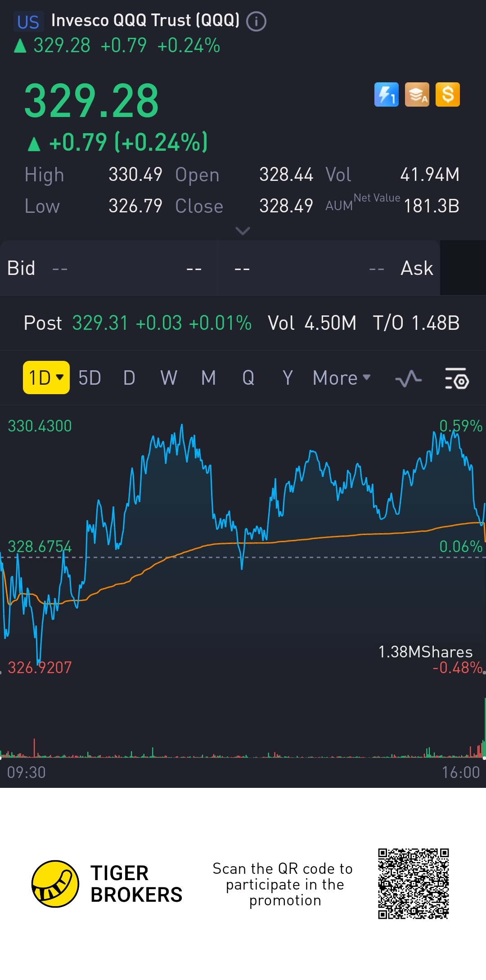Image resolution: width=486 pixels, height=980 pixels.
Task: Select the Y yearly chart tab
Action: tap(288, 378)
